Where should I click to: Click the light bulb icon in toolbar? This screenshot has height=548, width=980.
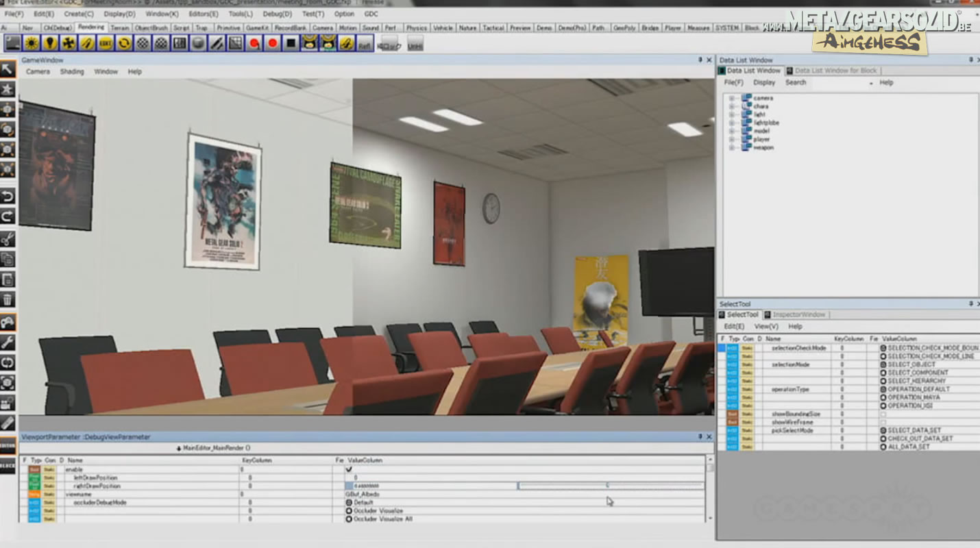49,43
